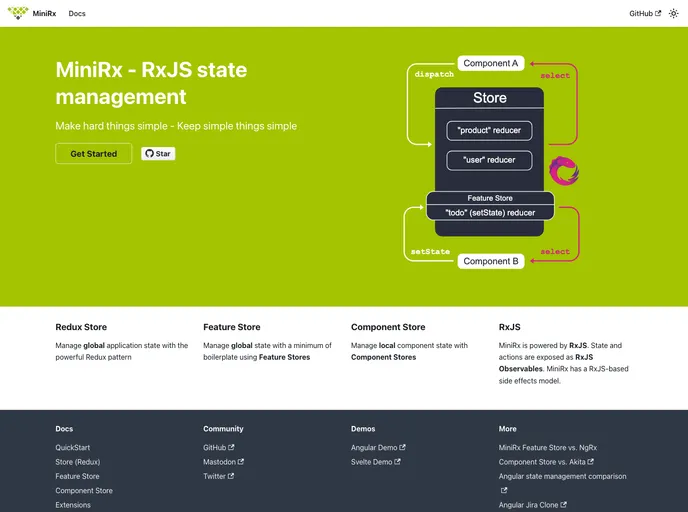This screenshot has height=512, width=688.
Task: Toggle the light/dark theme sun icon
Action: pyautogui.click(x=673, y=14)
